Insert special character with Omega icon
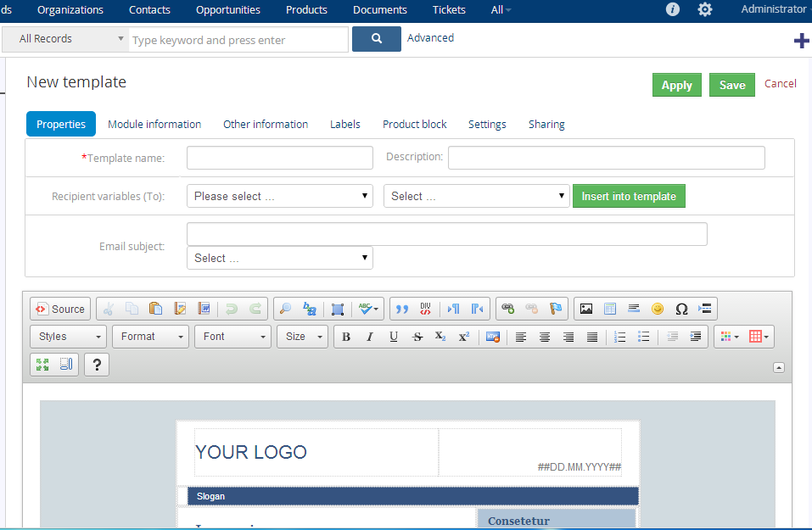This screenshot has height=530, width=812. (x=681, y=309)
